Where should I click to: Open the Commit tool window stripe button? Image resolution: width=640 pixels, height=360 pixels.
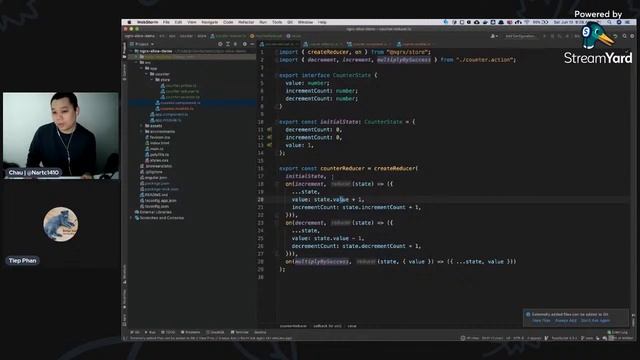[124, 72]
